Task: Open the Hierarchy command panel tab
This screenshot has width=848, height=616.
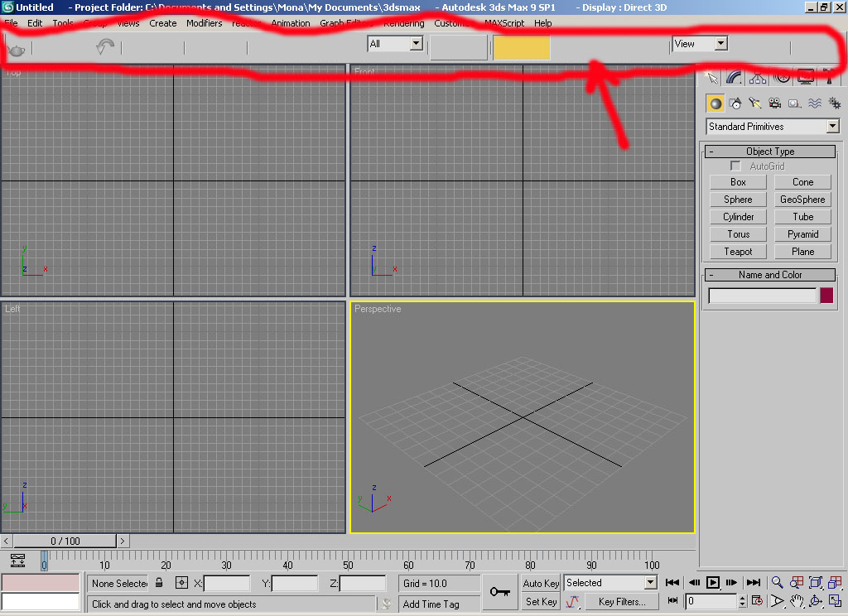Action: coord(758,78)
